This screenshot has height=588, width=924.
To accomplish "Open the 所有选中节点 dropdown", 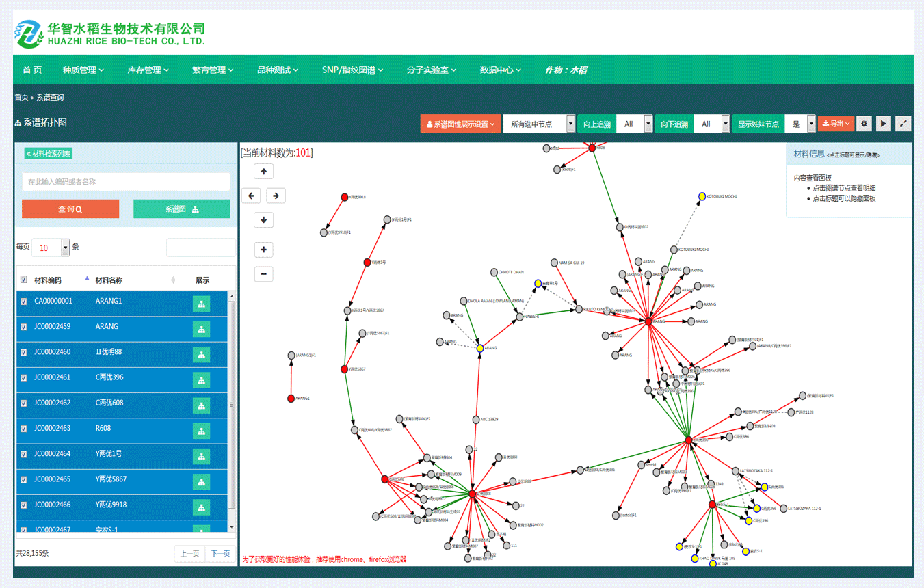I will pyautogui.click(x=539, y=124).
